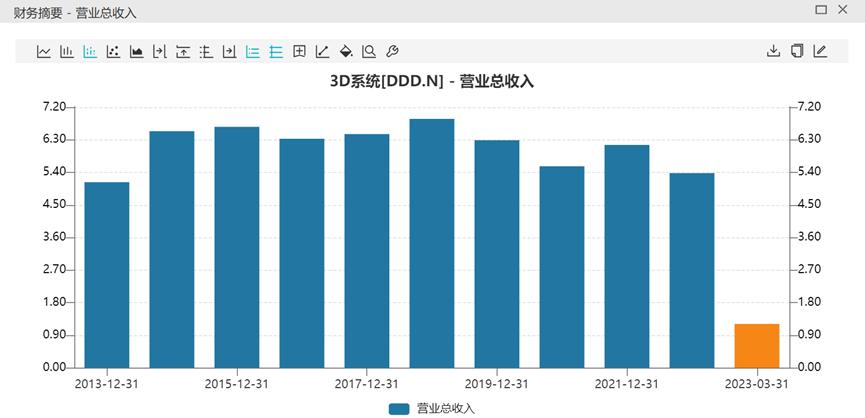This screenshot has height=418, width=865.
Task: Switch to area chart icon
Action: point(136,52)
